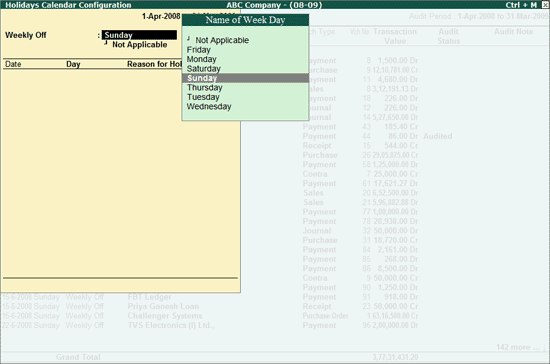Select Thursday from the list

(x=204, y=88)
